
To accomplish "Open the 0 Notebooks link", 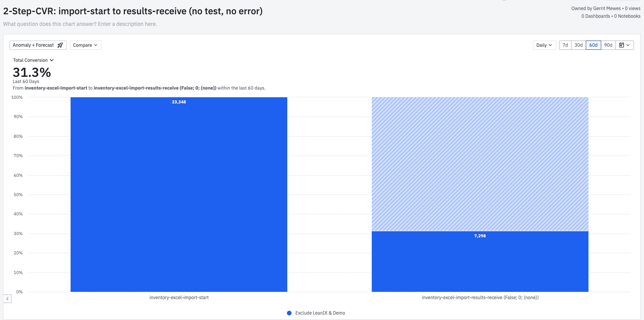I will [x=627, y=16].
